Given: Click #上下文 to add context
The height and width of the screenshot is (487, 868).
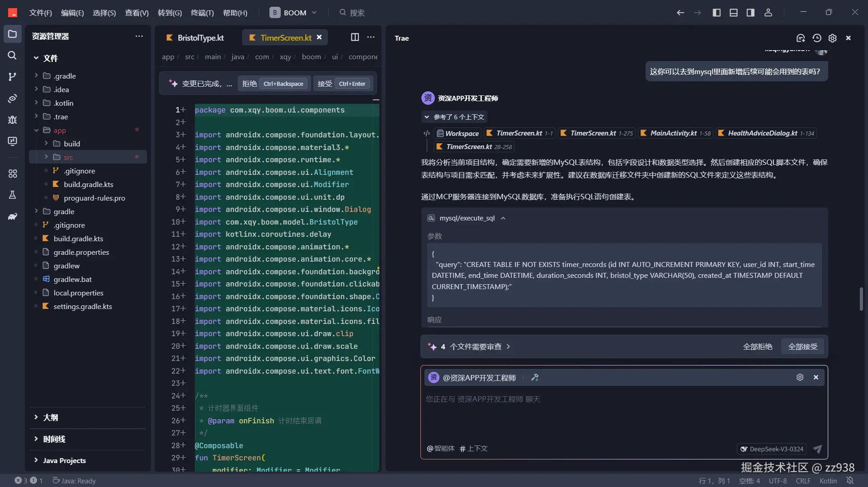Looking at the screenshot, I should (473, 449).
